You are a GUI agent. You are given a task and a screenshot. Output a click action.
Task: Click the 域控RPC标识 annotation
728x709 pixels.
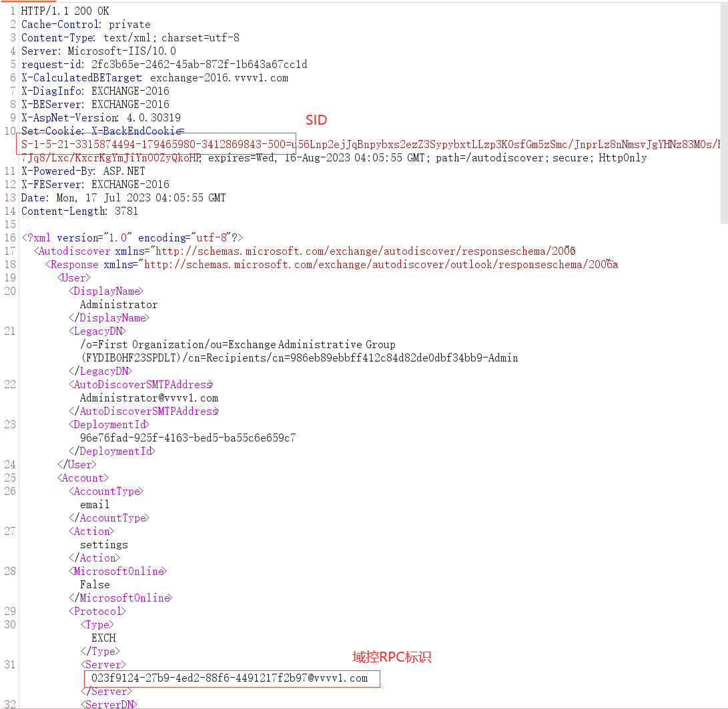391,658
